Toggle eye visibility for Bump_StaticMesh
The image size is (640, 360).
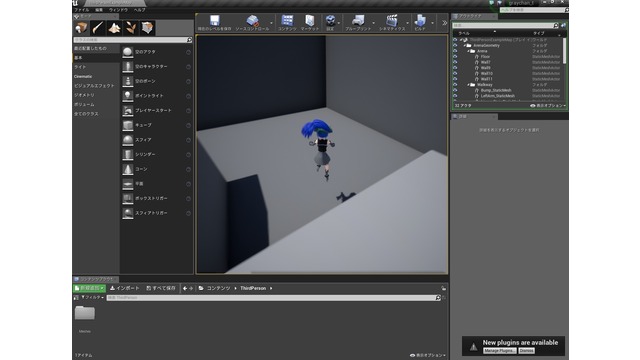[455, 90]
